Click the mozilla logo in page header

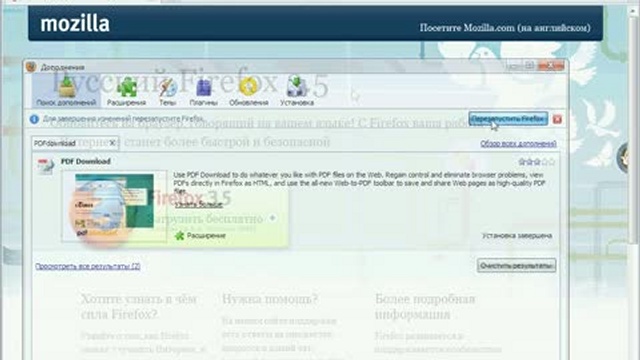(x=75, y=24)
